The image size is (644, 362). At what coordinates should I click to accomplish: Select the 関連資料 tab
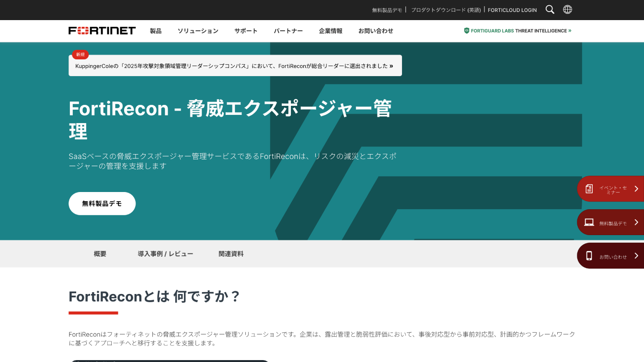[231, 254]
